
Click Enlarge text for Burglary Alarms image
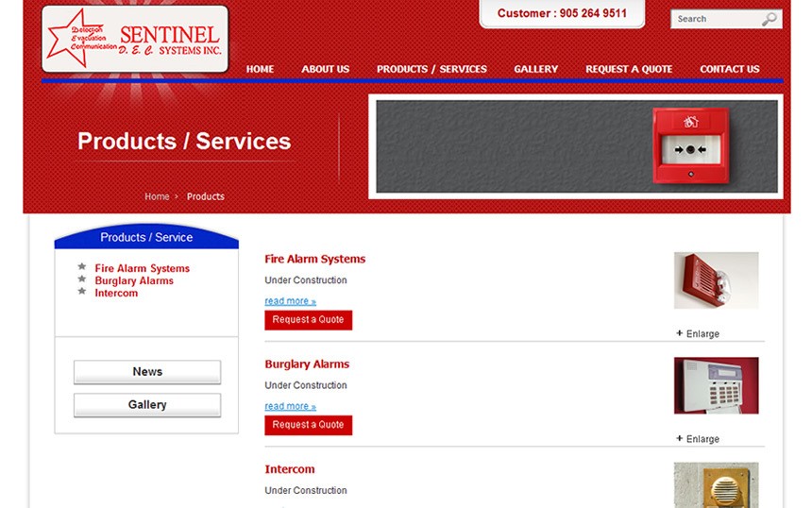702,439
